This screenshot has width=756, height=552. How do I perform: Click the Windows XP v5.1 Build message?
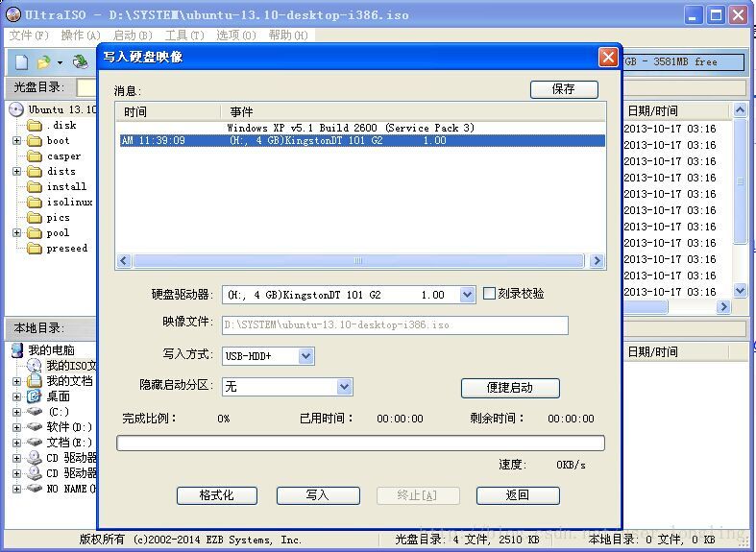pyautogui.click(x=351, y=128)
